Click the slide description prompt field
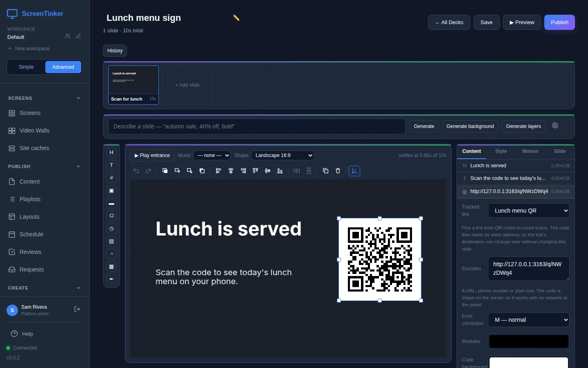Image resolution: width=588 pixels, height=368 pixels. tap(257, 126)
